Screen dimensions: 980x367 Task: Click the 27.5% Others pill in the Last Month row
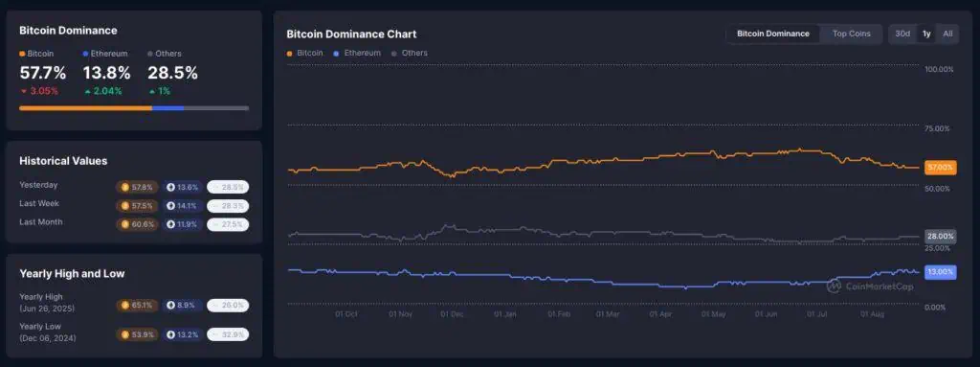(228, 224)
